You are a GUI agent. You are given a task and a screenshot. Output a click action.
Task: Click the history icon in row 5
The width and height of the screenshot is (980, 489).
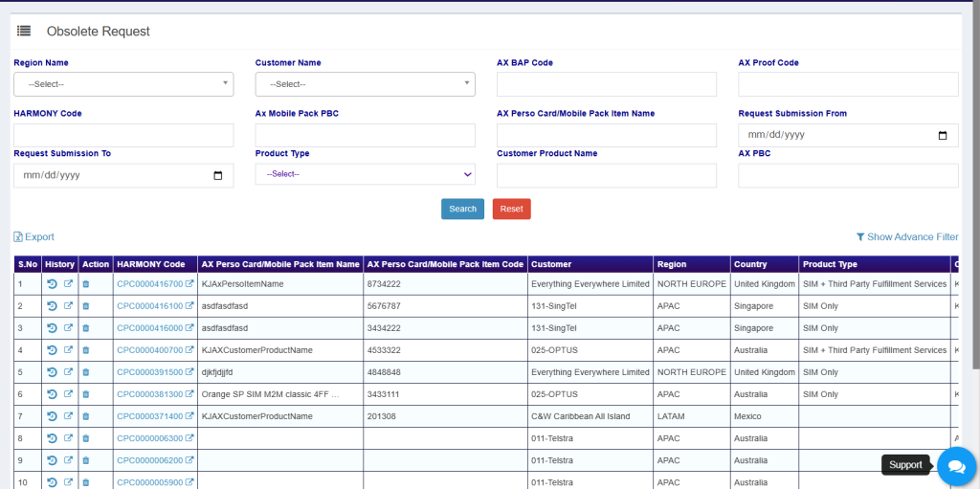(x=52, y=372)
